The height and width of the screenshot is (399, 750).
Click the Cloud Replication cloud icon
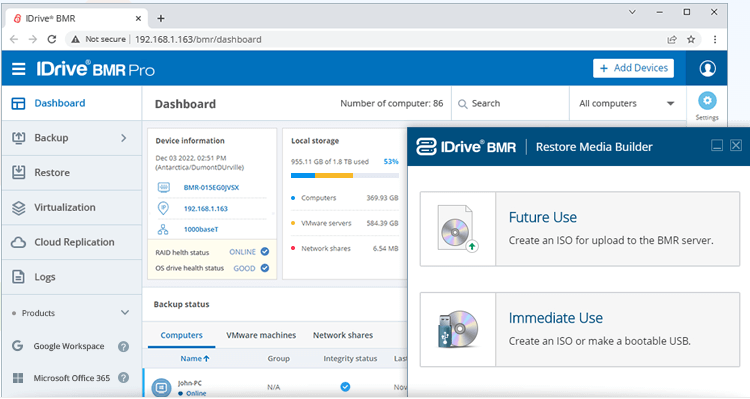(x=18, y=242)
